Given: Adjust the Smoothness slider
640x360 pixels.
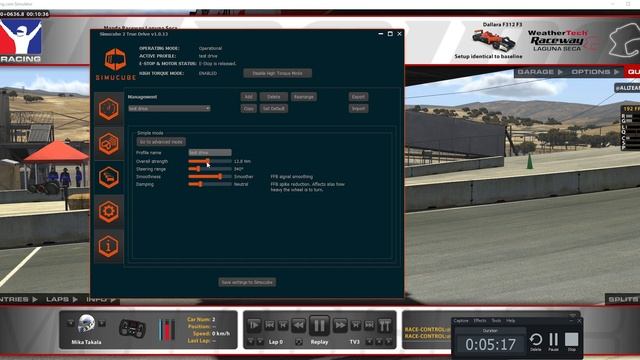Looking at the screenshot, I should (210, 177).
